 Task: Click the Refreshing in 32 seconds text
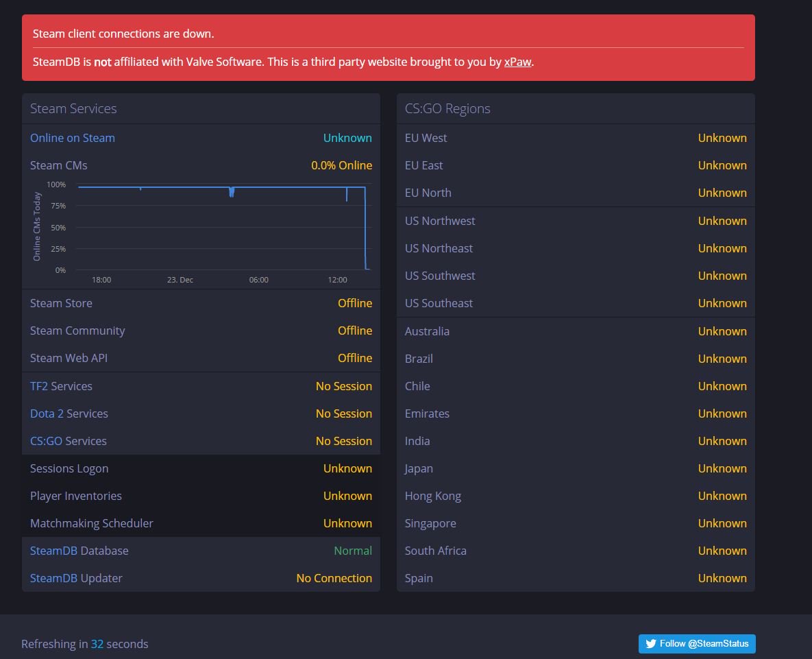[x=84, y=644]
